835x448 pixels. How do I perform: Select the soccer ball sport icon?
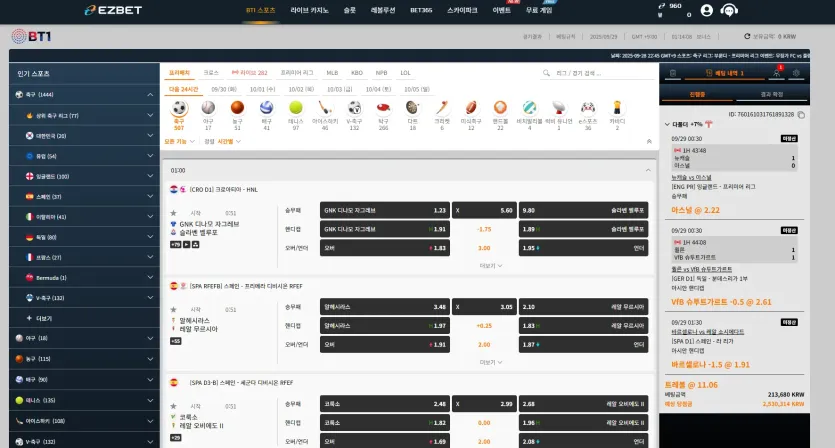pos(179,109)
